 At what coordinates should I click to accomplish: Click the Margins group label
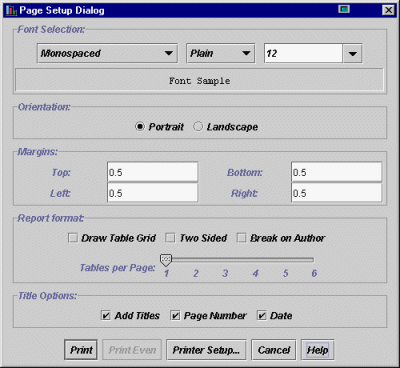(37, 152)
